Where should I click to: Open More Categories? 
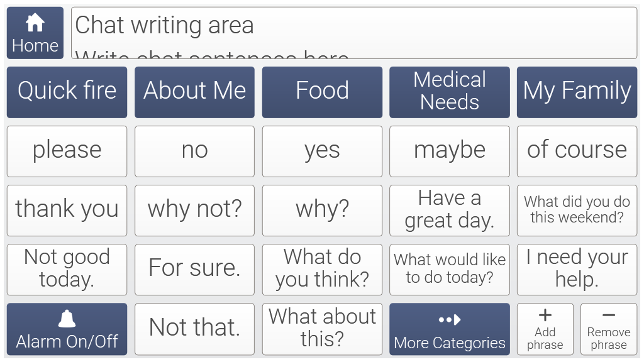click(x=449, y=329)
